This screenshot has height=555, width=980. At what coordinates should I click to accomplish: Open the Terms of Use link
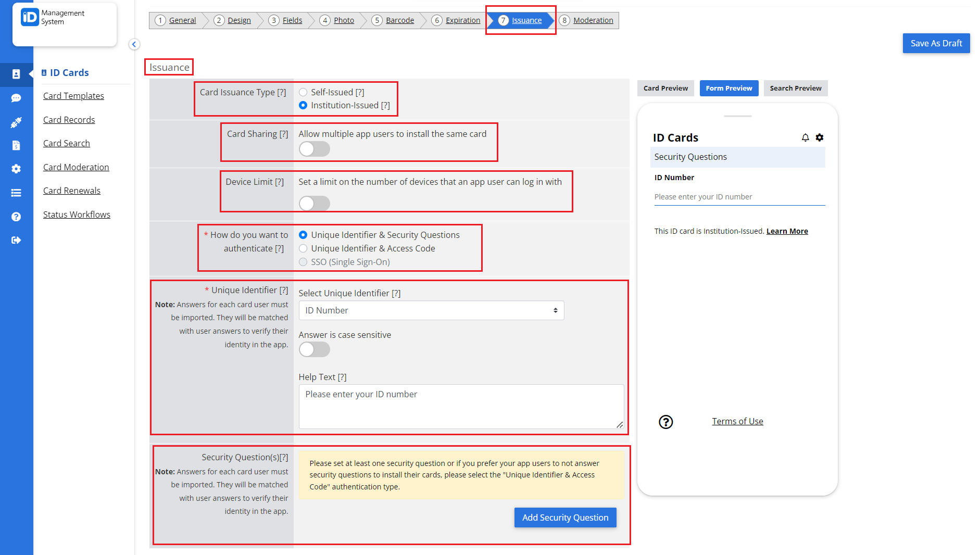[x=737, y=421]
